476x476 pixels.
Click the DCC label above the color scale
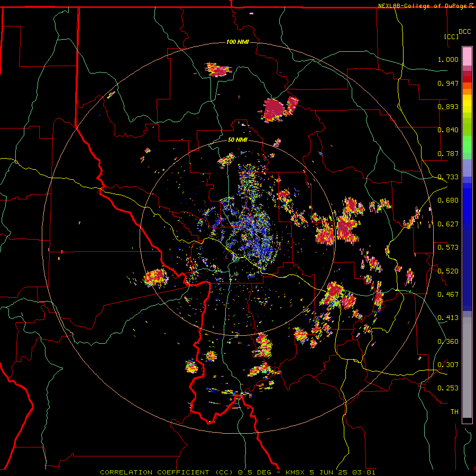[x=464, y=32]
